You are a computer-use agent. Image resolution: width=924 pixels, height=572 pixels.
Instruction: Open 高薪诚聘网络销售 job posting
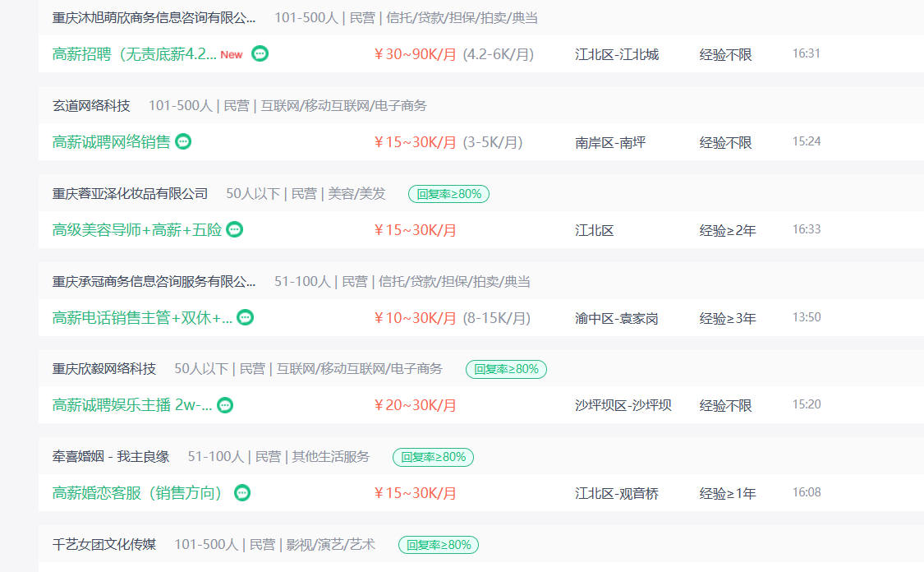(111, 141)
